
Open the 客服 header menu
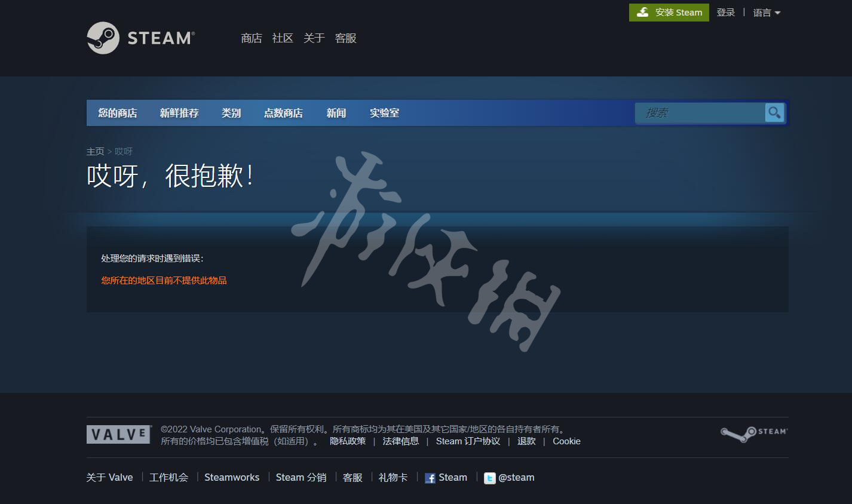(x=346, y=38)
